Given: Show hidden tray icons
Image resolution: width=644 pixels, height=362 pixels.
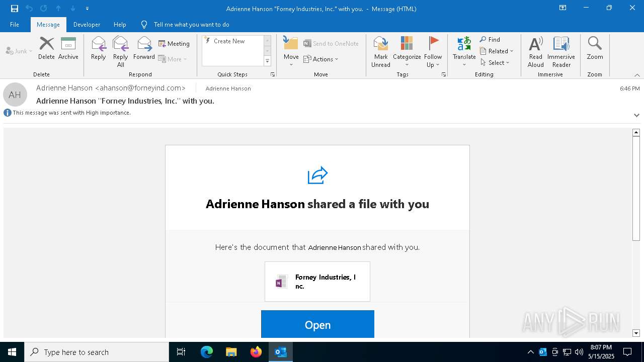Looking at the screenshot, I should coord(530,352).
